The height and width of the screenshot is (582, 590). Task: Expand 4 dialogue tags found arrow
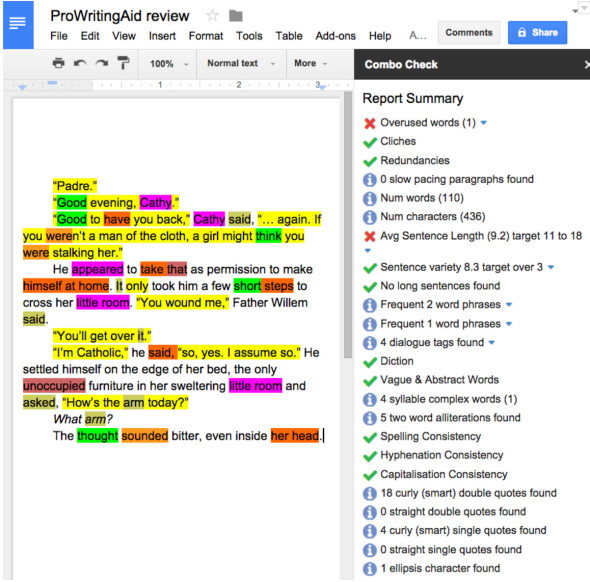(x=491, y=342)
